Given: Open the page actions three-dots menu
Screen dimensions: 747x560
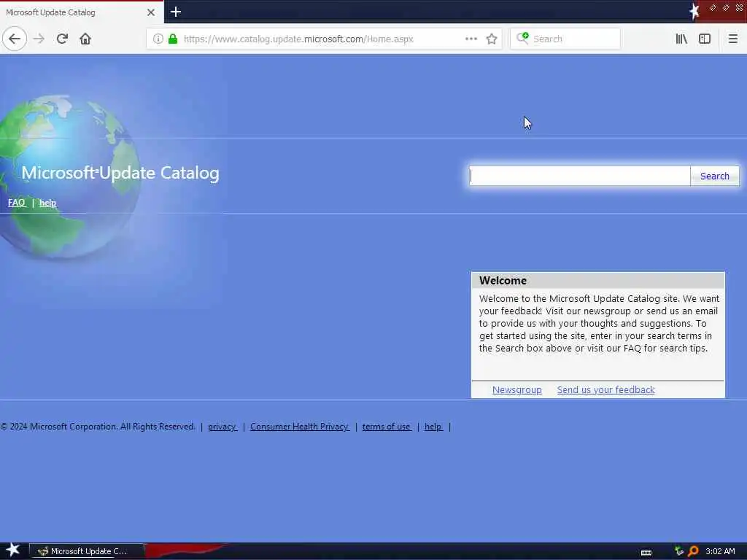Looking at the screenshot, I should click(x=471, y=39).
